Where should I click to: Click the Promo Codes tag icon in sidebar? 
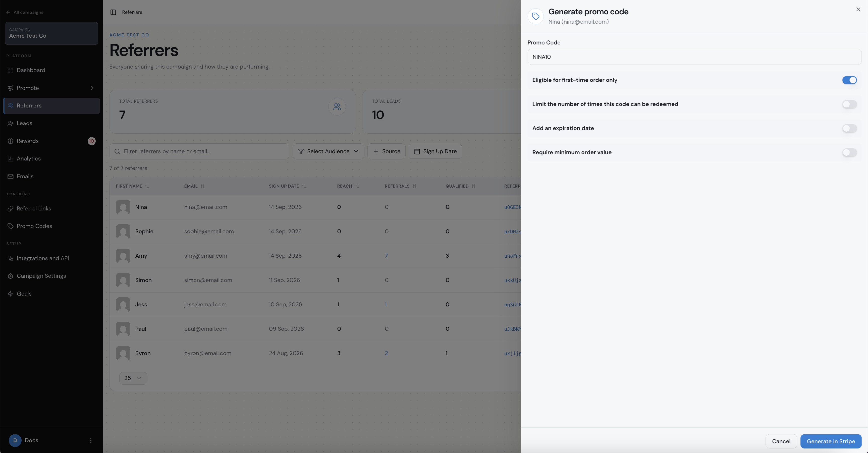click(x=11, y=226)
